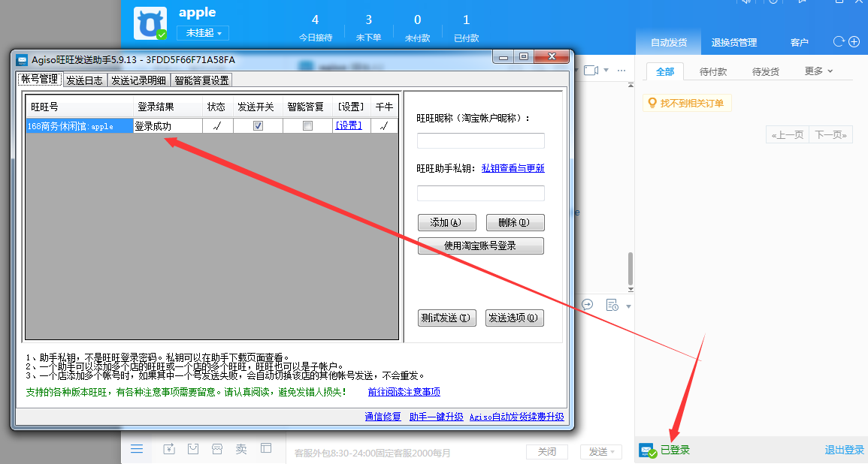This screenshot has height=464, width=868.
Task: Open the 智能答复设置 tab in Agiso
Action: tap(201, 80)
